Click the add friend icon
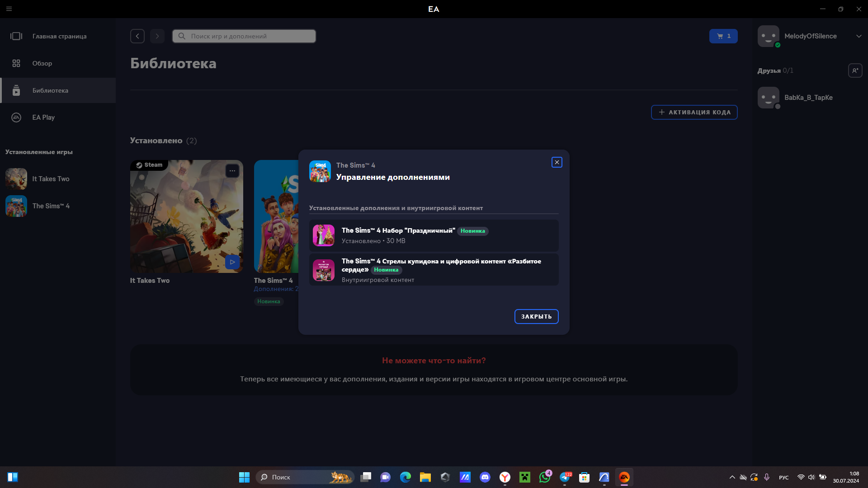This screenshot has width=868, height=488. (855, 70)
